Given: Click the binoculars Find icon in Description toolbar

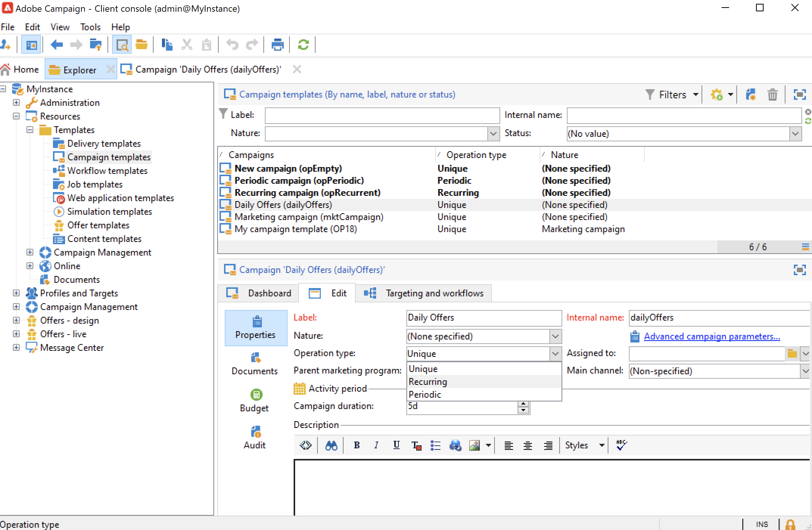Looking at the screenshot, I should click(x=331, y=446).
